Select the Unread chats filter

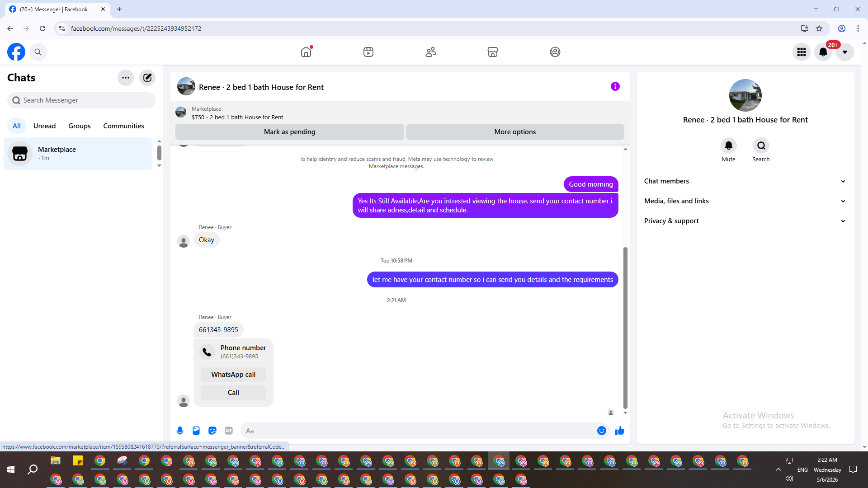point(45,126)
